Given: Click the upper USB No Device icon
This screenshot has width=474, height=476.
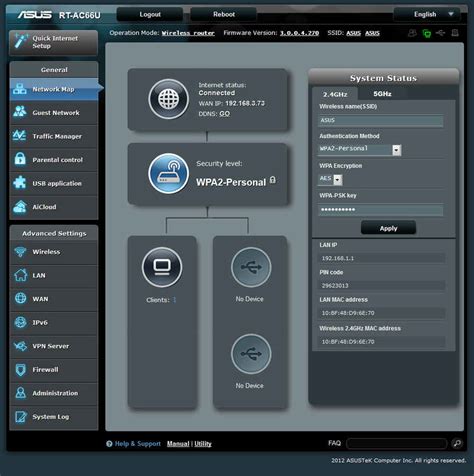Looking at the screenshot, I should (x=251, y=267).
